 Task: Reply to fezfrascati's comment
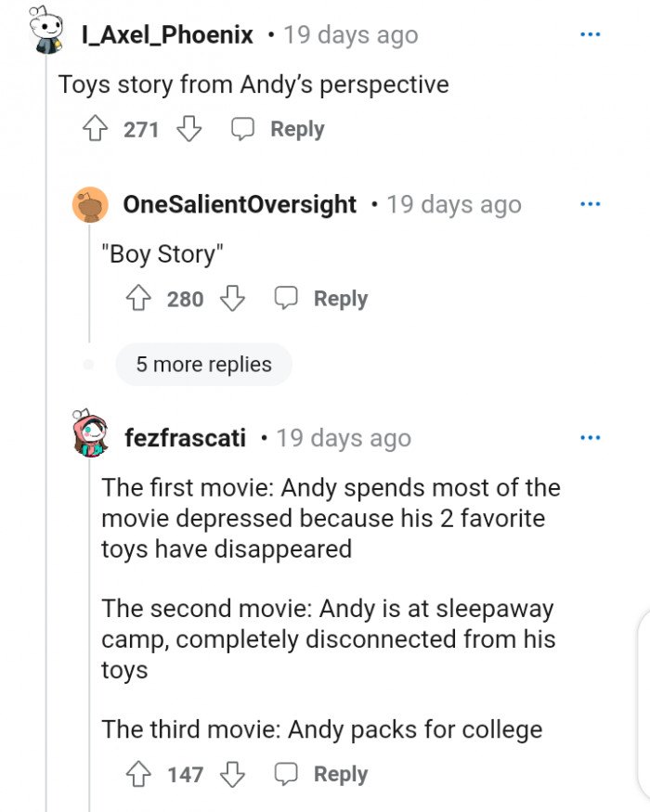321,774
